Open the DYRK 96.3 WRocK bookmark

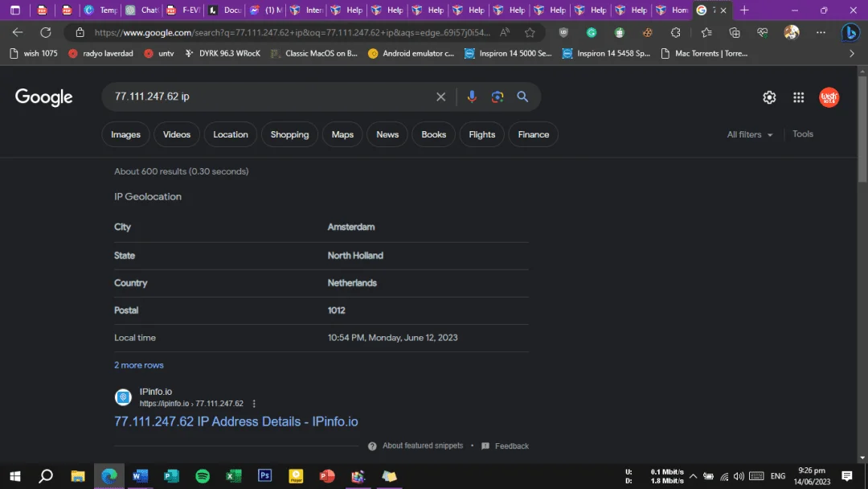[x=223, y=54]
